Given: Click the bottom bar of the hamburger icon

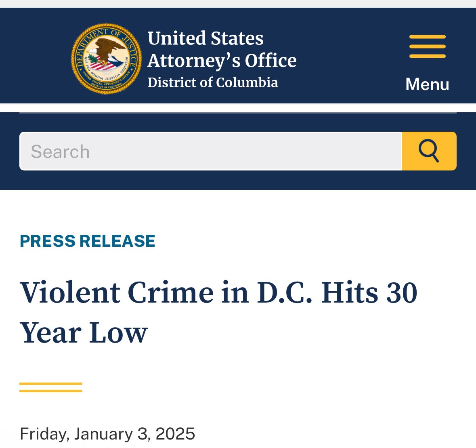Looking at the screenshot, I should pyautogui.click(x=427, y=56).
